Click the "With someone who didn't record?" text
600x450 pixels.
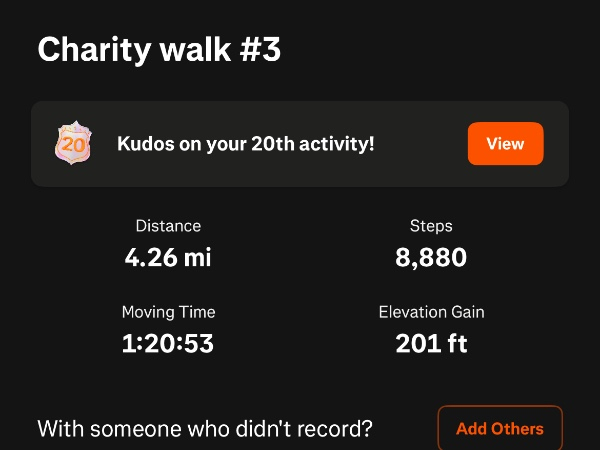(x=205, y=429)
